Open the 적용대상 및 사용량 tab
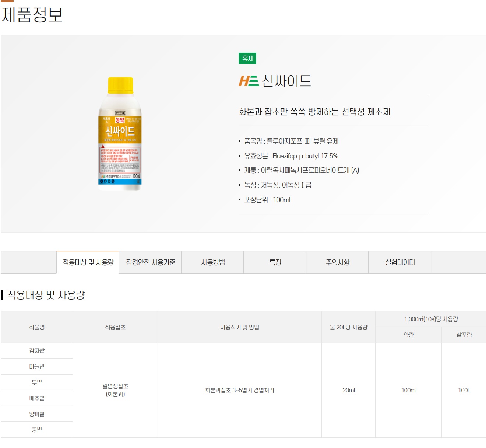 [88, 262]
